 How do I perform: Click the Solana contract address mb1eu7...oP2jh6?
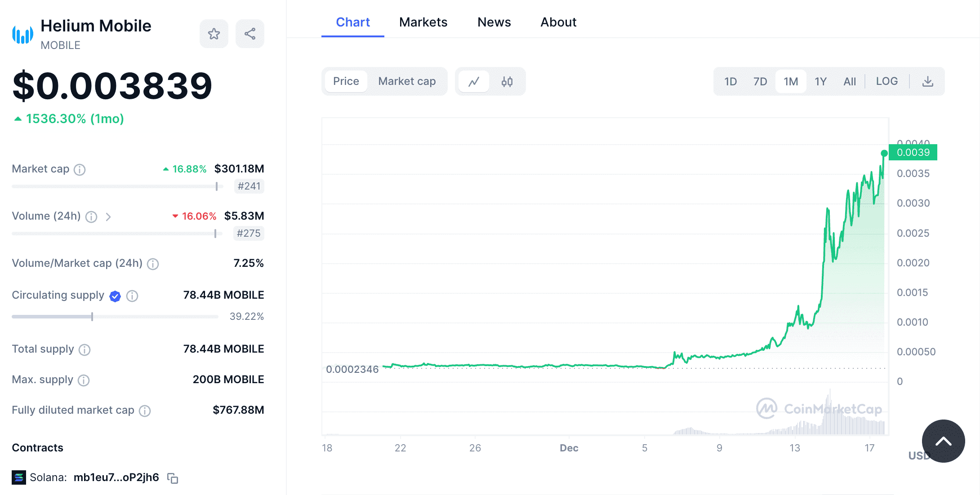tap(116, 477)
